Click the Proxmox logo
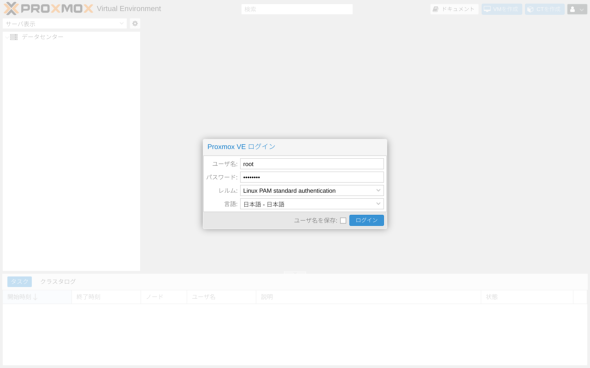The width and height of the screenshot is (590, 368). click(x=49, y=8)
